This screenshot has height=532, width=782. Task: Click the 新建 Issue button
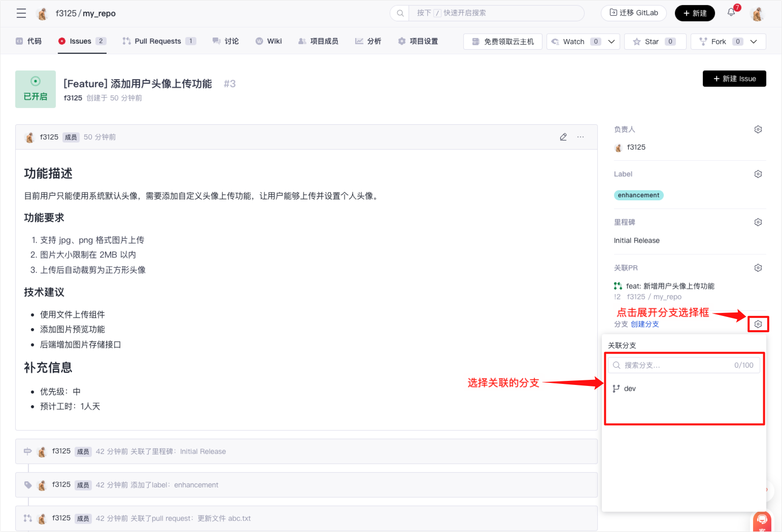point(734,79)
